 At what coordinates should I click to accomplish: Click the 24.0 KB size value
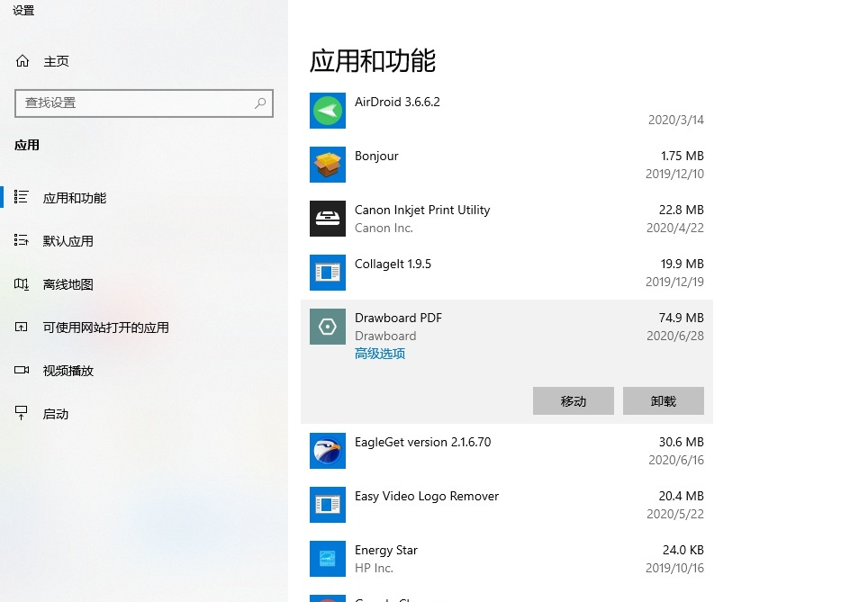tap(683, 550)
